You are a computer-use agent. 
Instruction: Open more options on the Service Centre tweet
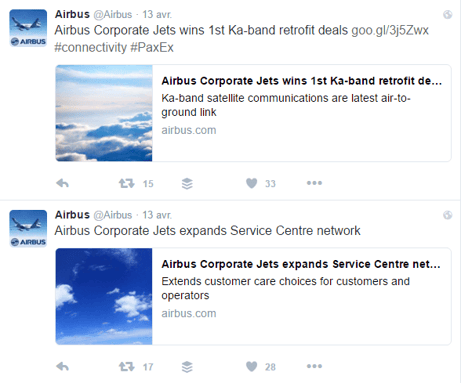pos(314,366)
